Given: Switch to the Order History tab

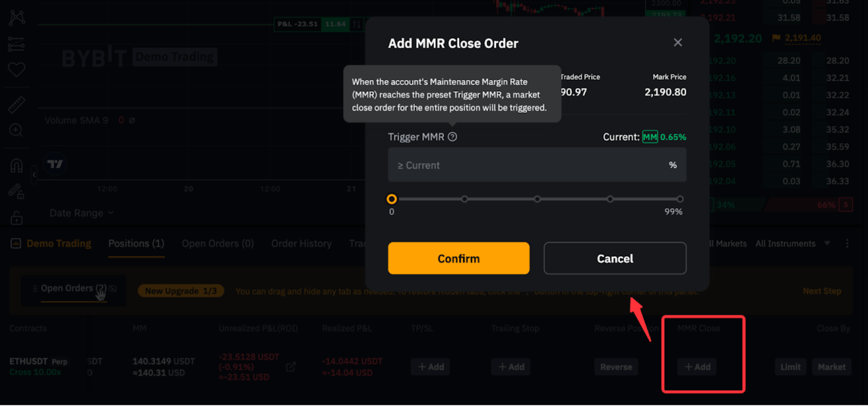Looking at the screenshot, I should point(301,244).
